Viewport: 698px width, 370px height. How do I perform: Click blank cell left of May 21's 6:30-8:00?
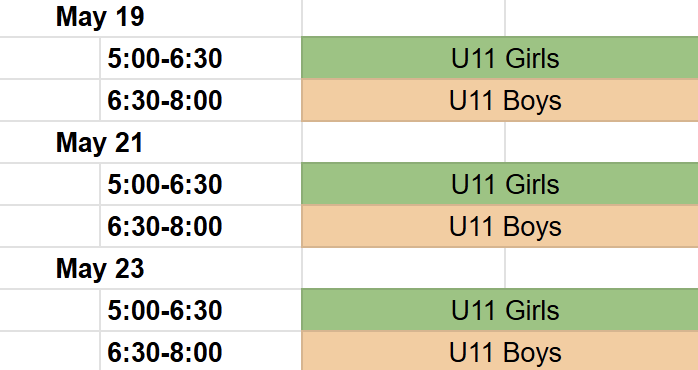(50, 226)
